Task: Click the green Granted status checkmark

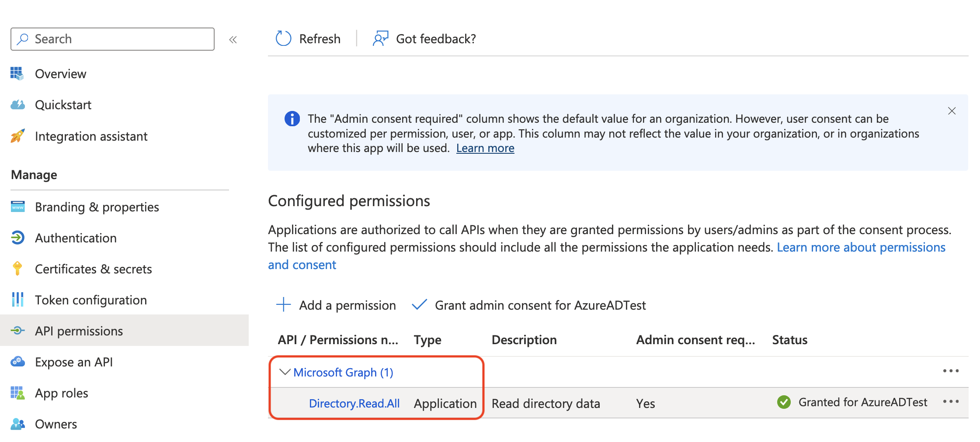Action: 784,402
